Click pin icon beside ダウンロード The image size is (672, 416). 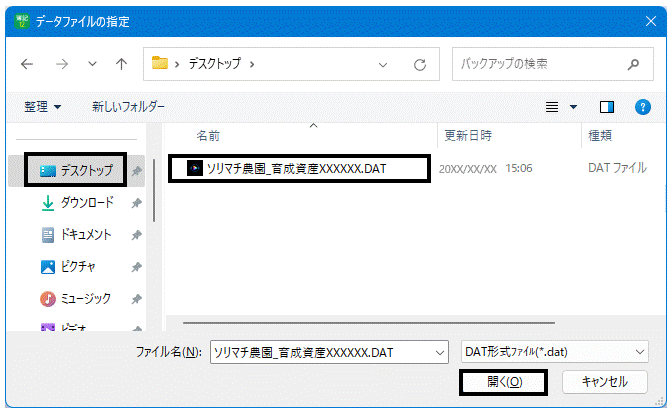(x=136, y=203)
